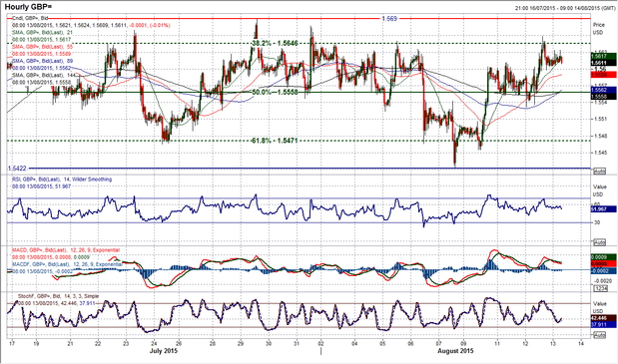The image size is (618, 364).
Task: Select the 1.5617 green price tag
Action: tap(603, 57)
